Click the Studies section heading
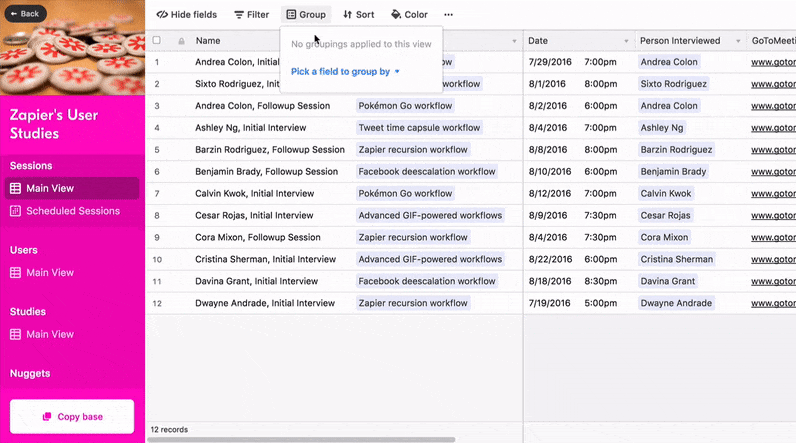796x443 pixels. click(28, 312)
